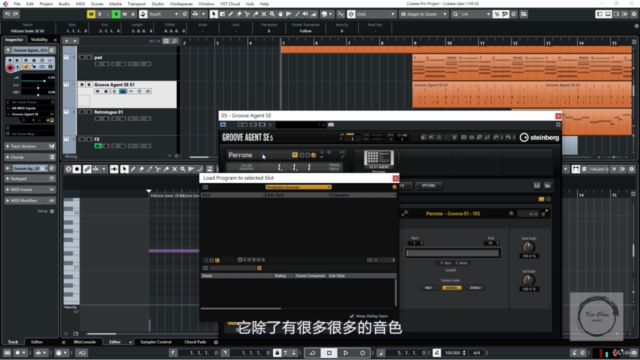Open the Project menu

pyautogui.click(x=46, y=4)
